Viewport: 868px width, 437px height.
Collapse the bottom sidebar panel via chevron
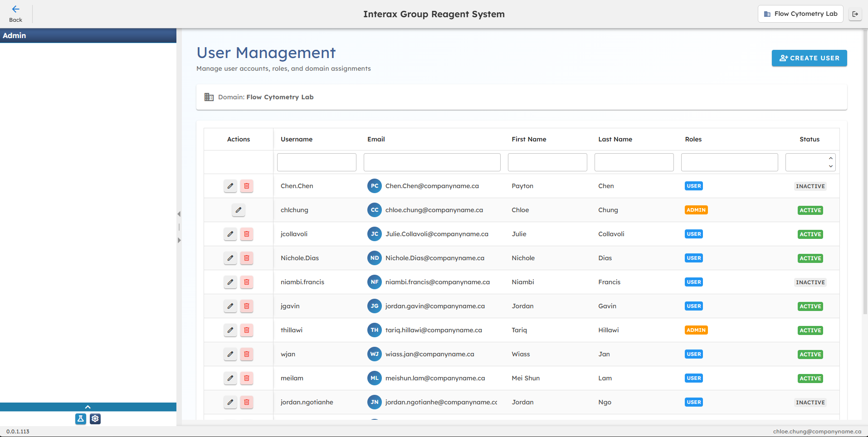[88, 407]
